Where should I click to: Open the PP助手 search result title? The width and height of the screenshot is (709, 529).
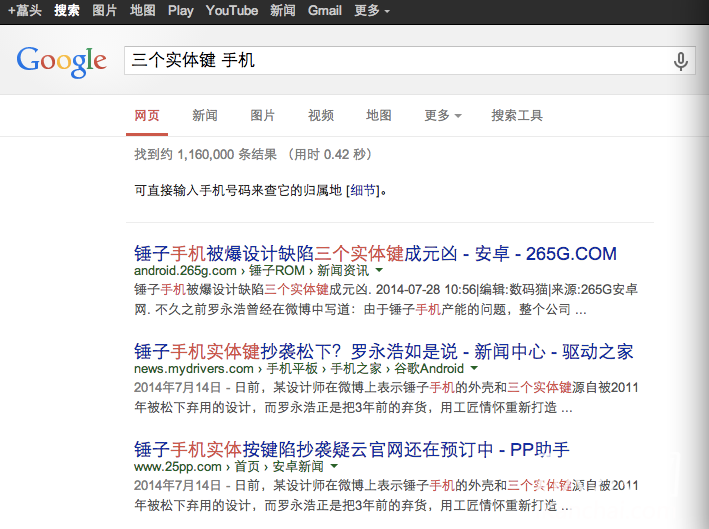(351, 449)
